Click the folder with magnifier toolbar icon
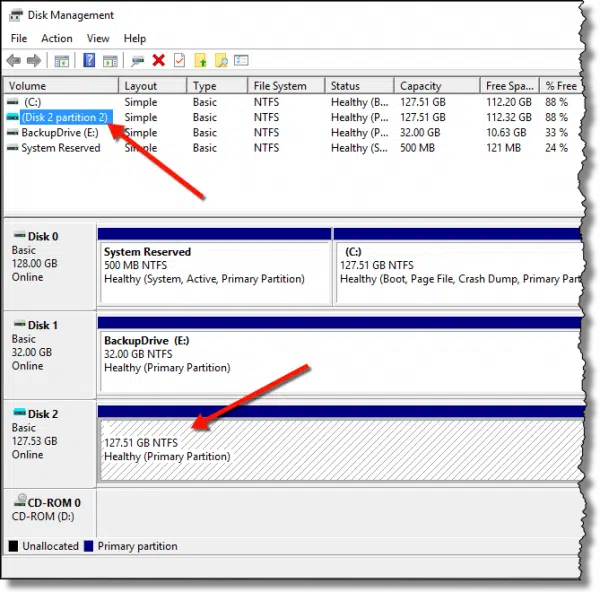 tap(221, 61)
